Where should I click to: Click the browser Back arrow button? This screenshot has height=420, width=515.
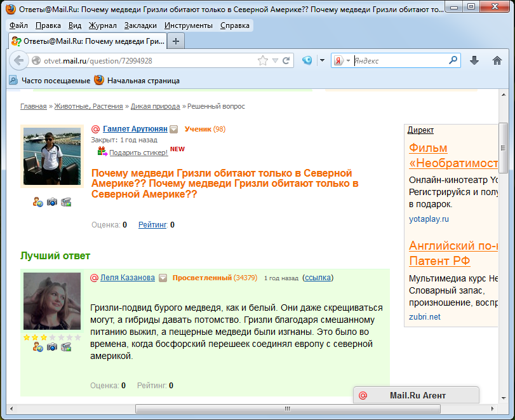pyautogui.click(x=18, y=61)
